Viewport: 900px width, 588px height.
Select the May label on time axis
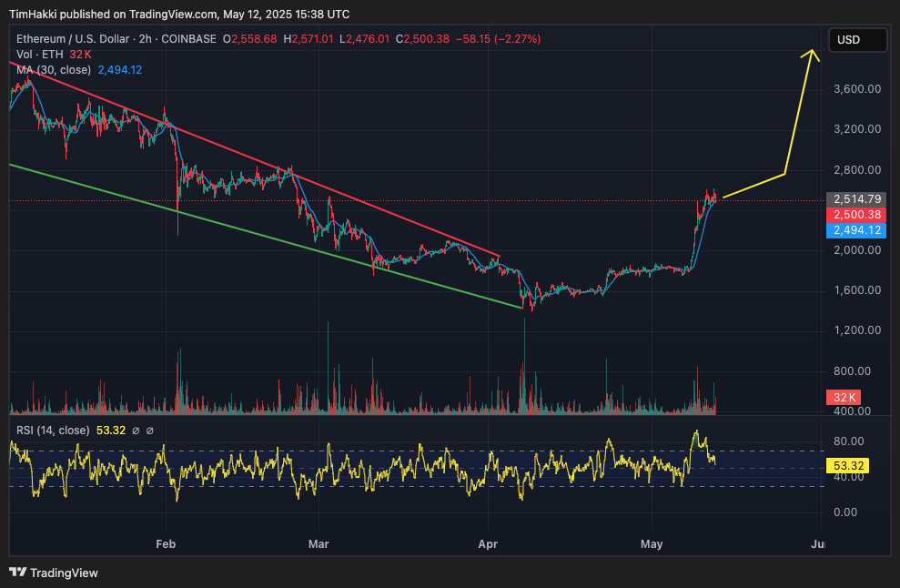coord(652,543)
